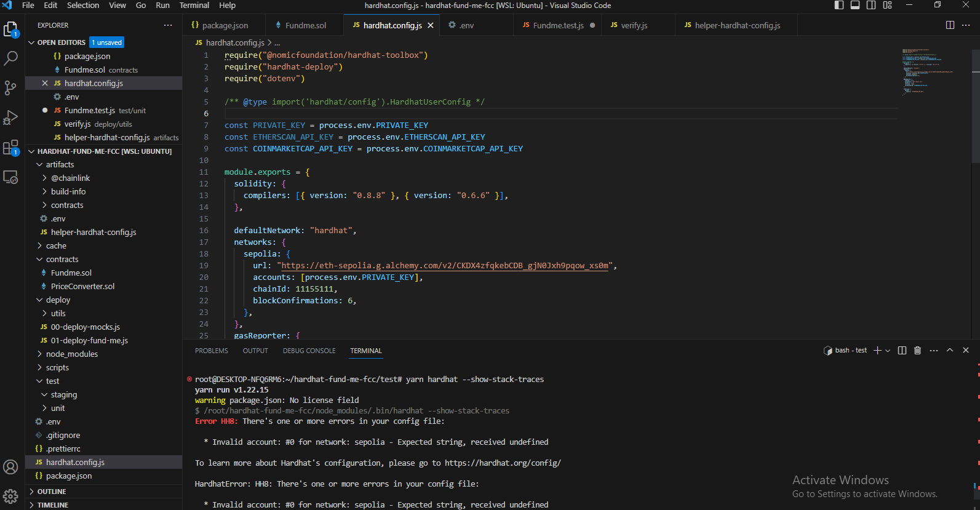980x510 pixels.
Task: Open the File menu
Action: [x=28, y=5]
